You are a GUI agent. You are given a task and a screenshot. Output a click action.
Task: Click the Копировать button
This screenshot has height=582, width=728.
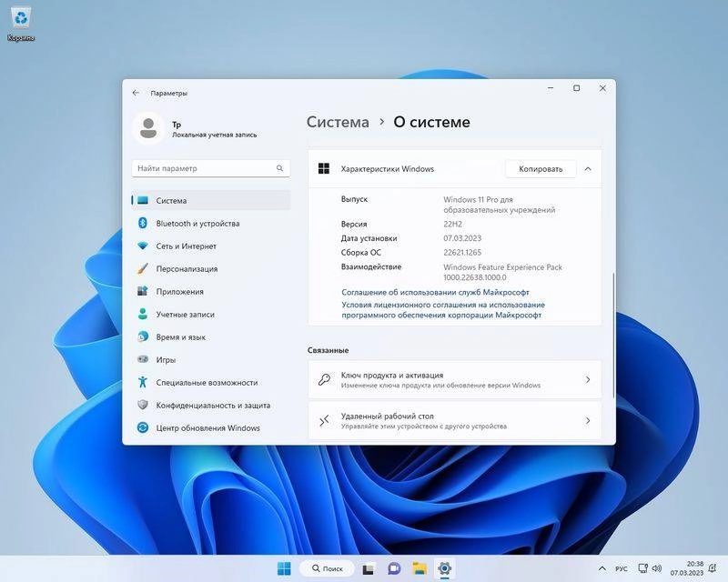click(541, 169)
